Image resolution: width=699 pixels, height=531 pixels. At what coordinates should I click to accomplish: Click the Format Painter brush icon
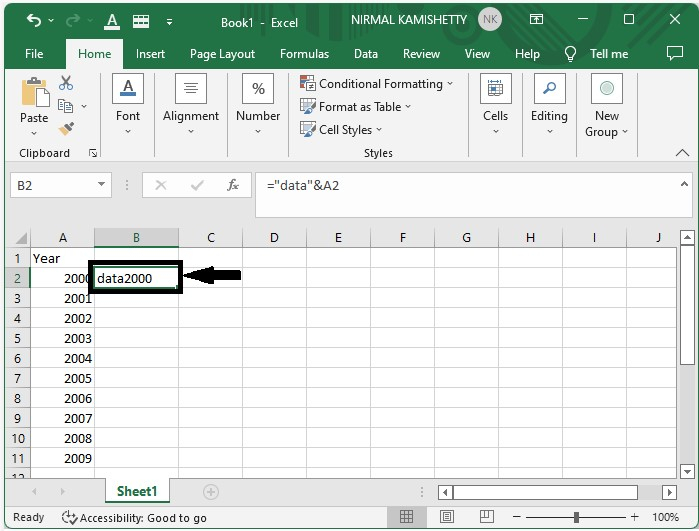[66, 129]
